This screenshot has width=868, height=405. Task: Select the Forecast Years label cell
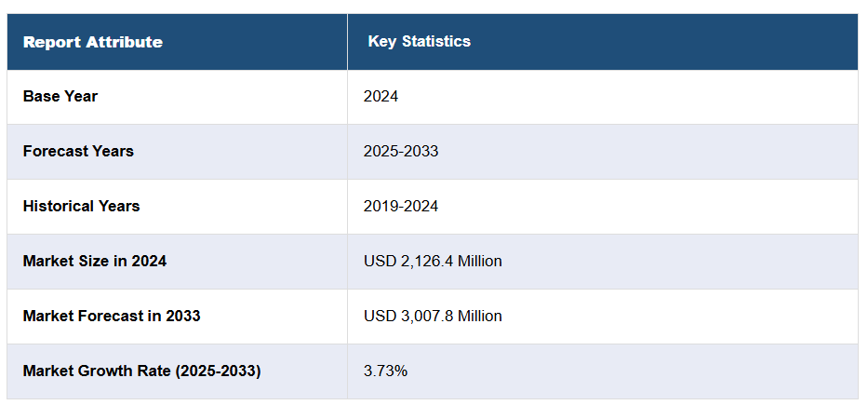point(78,151)
